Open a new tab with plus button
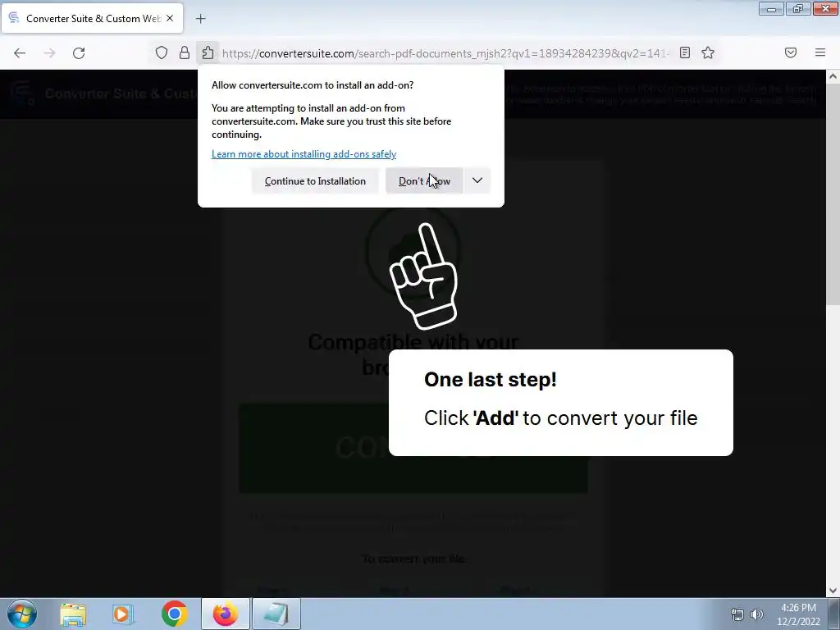 200,19
